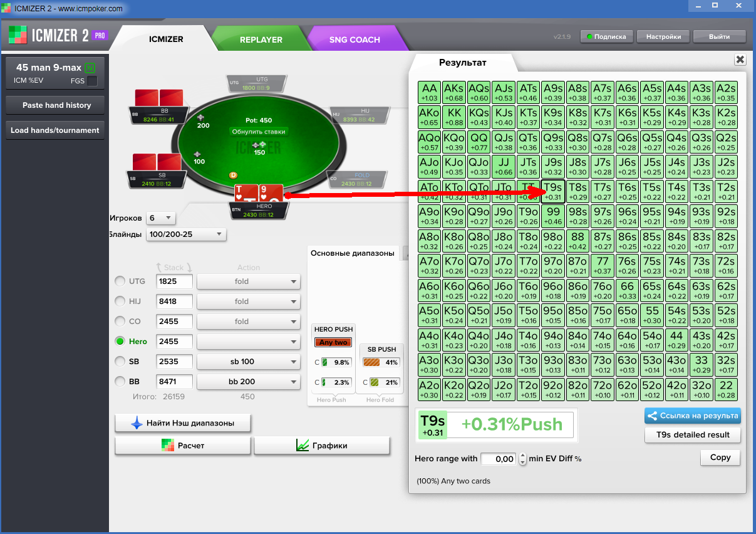Click T9s detailed result button
The width and height of the screenshot is (756, 534).
pos(693,434)
